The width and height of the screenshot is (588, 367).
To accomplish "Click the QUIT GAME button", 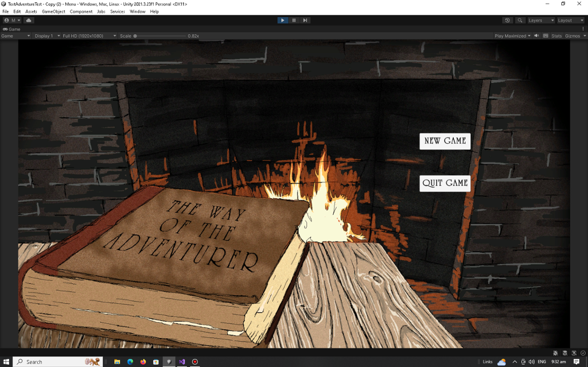I will (x=444, y=183).
